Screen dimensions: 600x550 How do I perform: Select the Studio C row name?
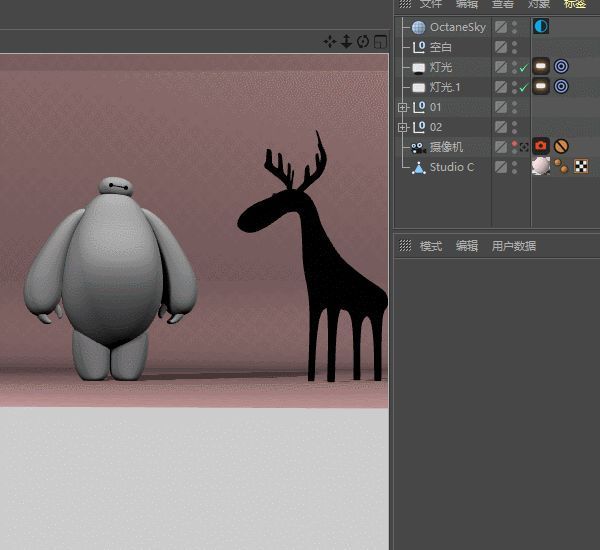pyautogui.click(x=452, y=167)
